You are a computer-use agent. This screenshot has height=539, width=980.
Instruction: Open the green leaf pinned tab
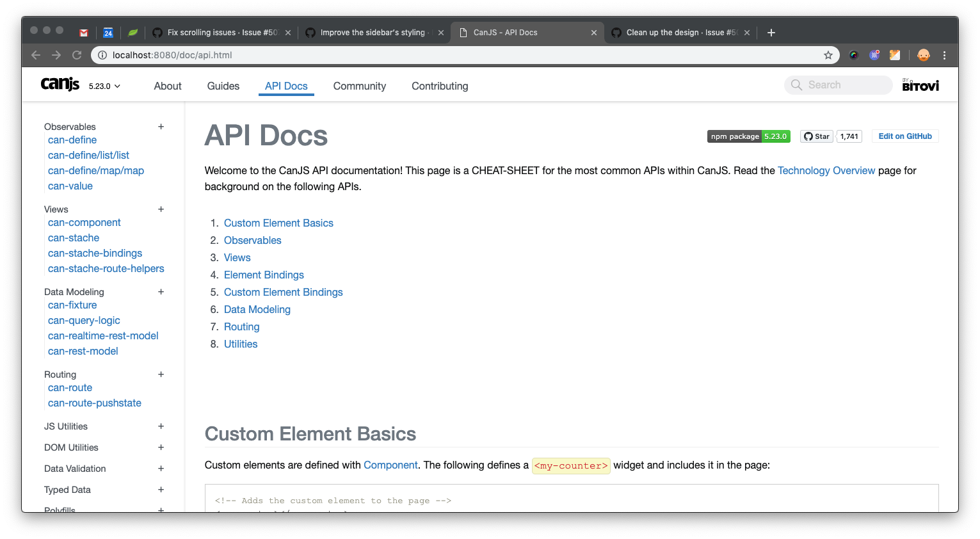(x=133, y=33)
